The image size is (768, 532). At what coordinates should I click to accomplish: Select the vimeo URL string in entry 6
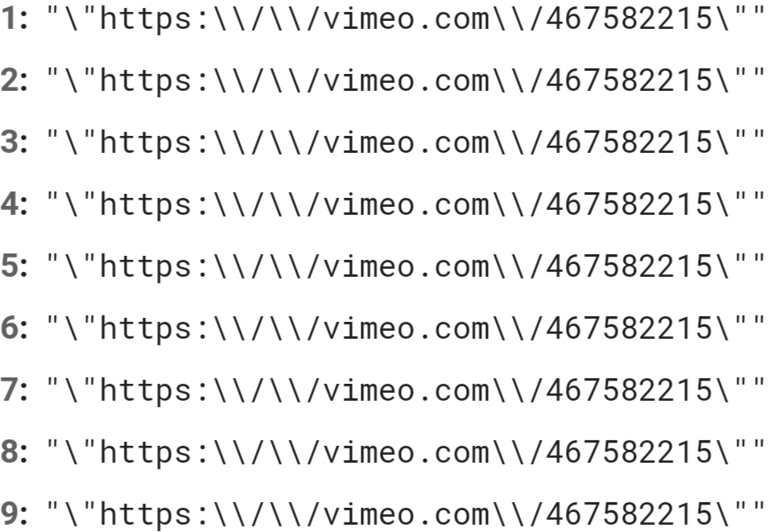coord(406,328)
